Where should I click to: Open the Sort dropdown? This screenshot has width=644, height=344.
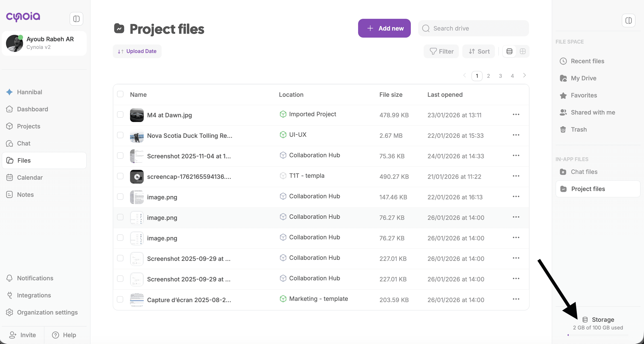(x=479, y=51)
